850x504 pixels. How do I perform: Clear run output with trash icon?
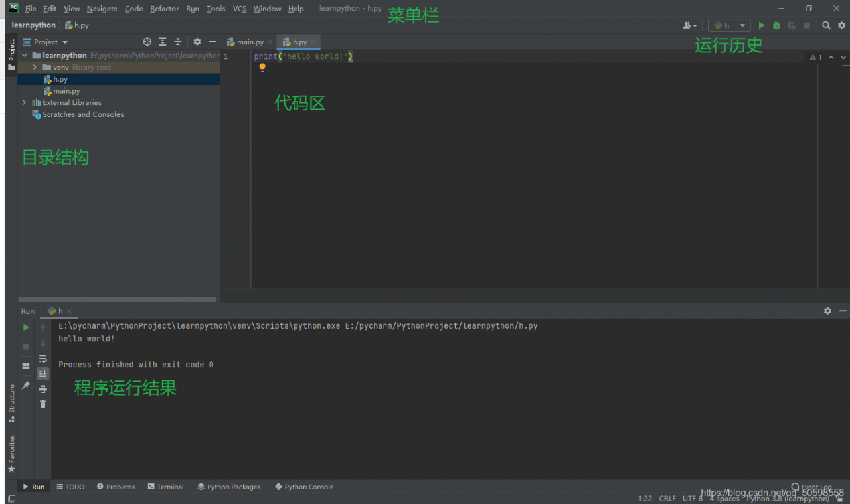[43, 404]
